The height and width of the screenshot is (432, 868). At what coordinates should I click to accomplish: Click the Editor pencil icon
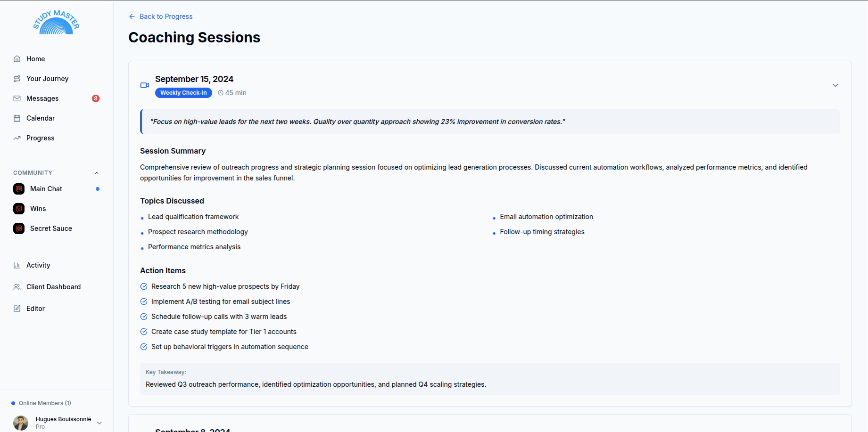17,309
